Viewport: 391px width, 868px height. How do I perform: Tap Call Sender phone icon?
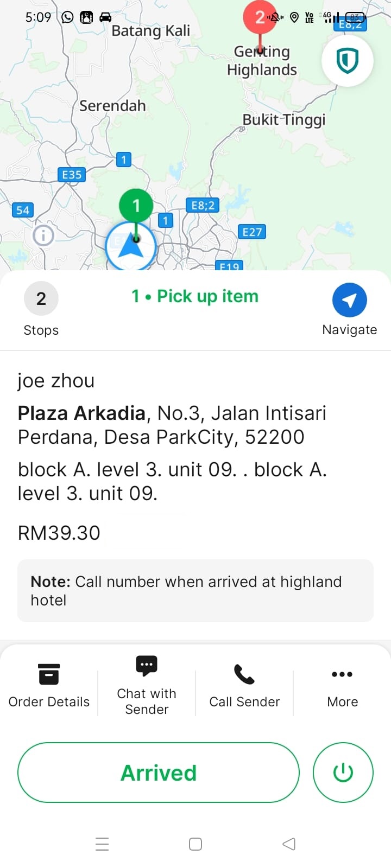pyautogui.click(x=244, y=675)
